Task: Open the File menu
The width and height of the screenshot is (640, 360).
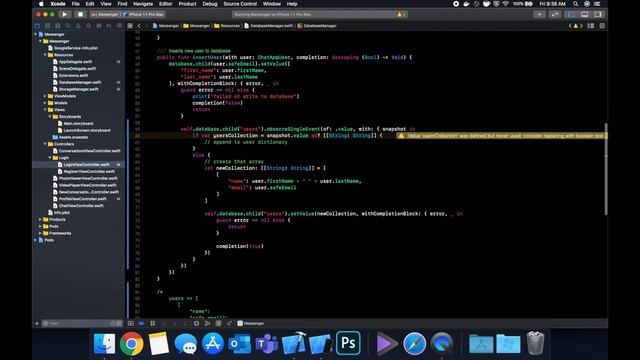Action: pos(76,4)
